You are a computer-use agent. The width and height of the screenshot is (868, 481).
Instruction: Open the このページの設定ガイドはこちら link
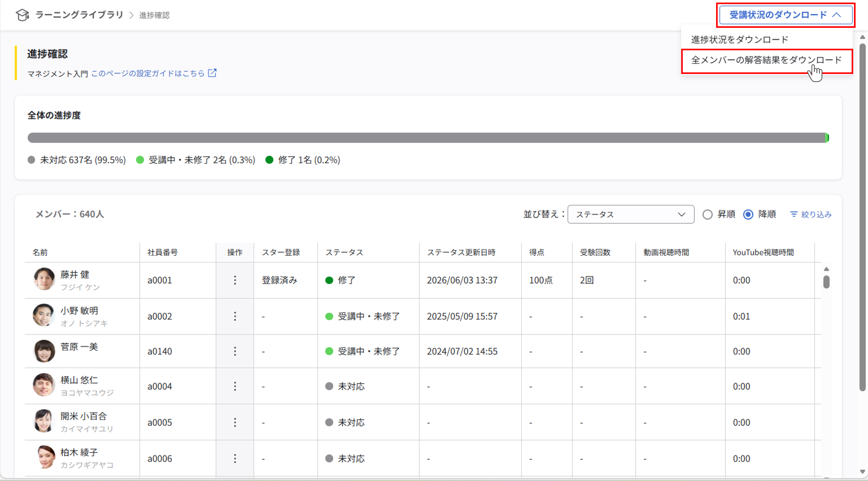click(x=148, y=73)
